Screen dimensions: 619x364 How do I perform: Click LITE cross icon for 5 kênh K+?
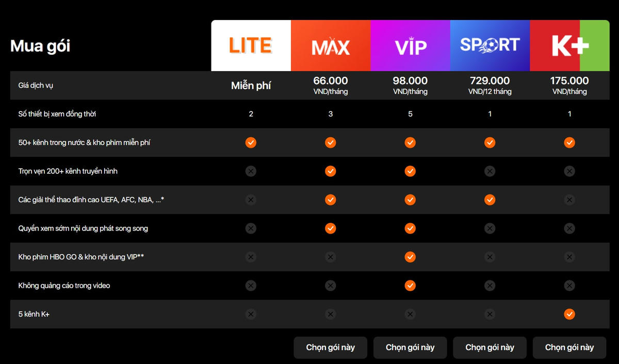click(x=251, y=314)
